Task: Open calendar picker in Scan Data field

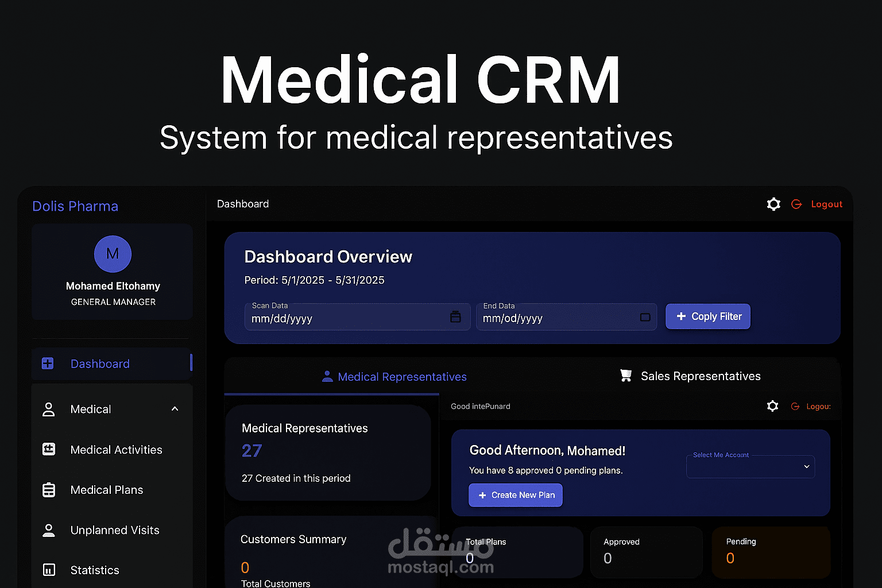Action: point(455,317)
